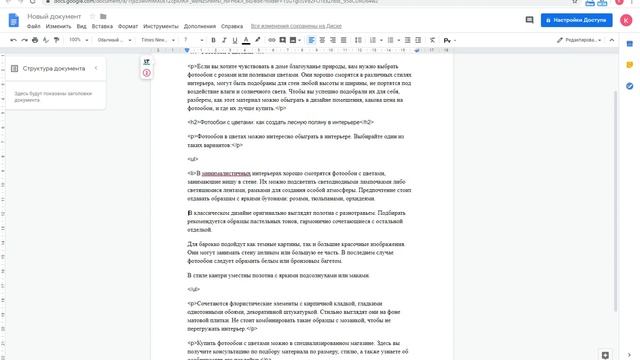640x360 pixels.
Task: Run the spell check toolbar icon
Action: pos(46,40)
